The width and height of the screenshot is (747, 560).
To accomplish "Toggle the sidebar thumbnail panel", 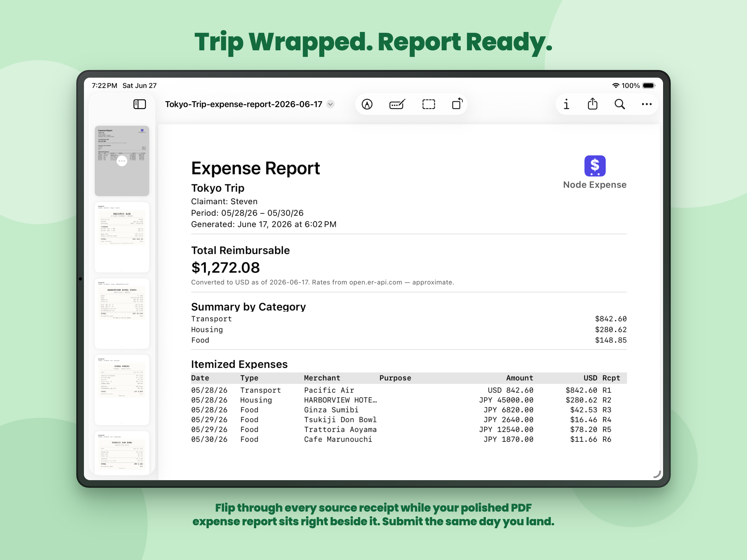I will point(139,104).
